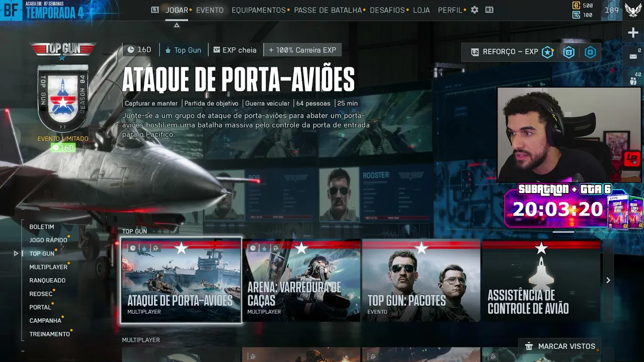Click the R1 bumper icon
644x362 pixels.
point(489,10)
